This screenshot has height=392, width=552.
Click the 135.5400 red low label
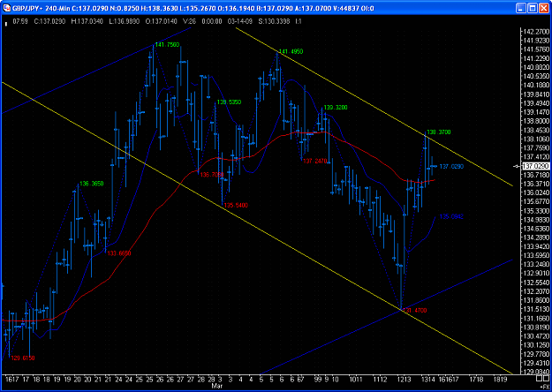236,205
